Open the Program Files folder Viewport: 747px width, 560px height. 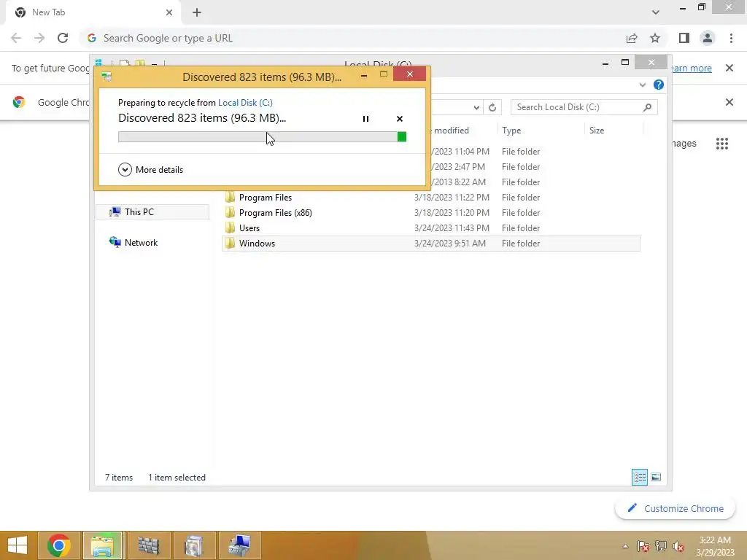tap(266, 197)
